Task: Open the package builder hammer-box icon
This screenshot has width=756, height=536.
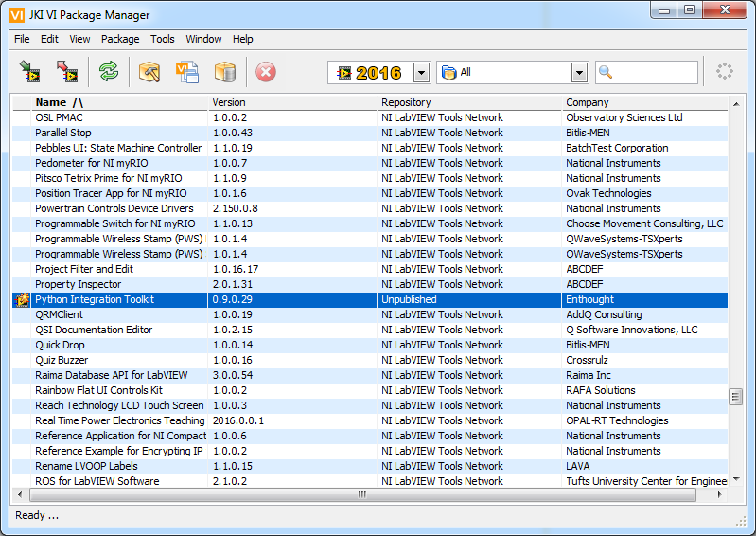Action: (x=149, y=72)
